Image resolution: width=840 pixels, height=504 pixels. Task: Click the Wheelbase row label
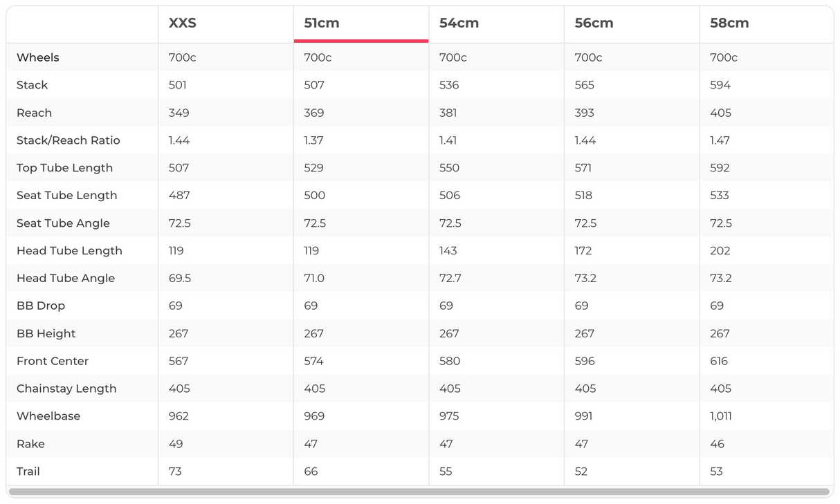[x=48, y=416]
